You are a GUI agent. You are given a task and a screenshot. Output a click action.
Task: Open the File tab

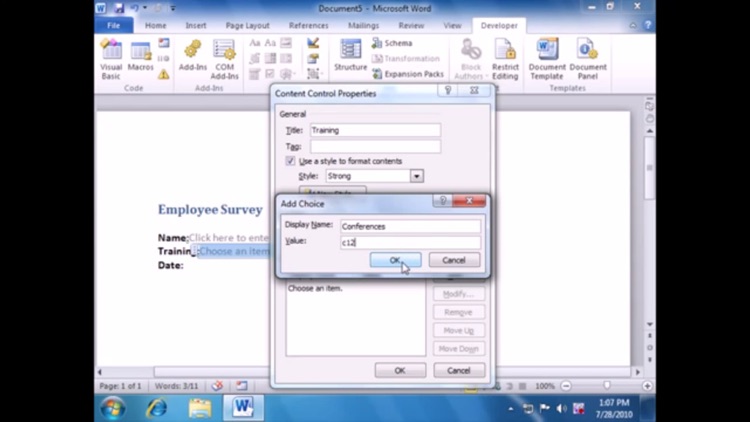pyautogui.click(x=113, y=25)
